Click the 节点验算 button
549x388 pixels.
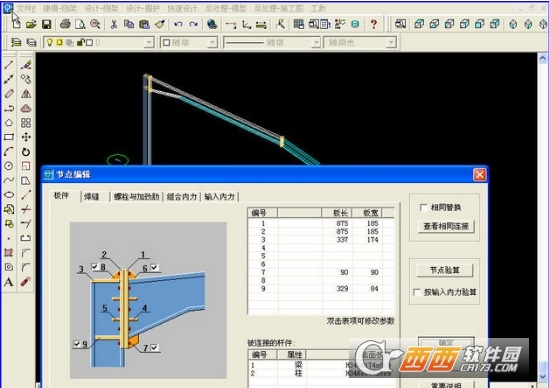445,270
